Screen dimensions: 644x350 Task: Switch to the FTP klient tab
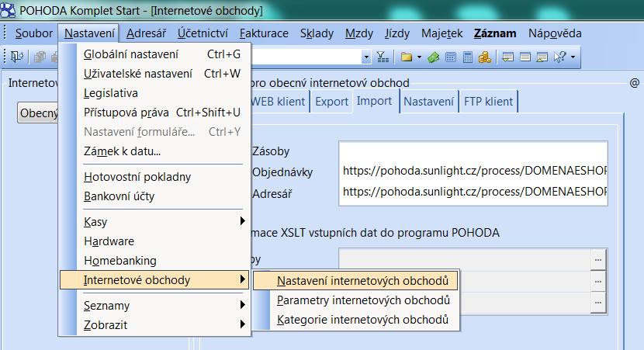(x=488, y=102)
